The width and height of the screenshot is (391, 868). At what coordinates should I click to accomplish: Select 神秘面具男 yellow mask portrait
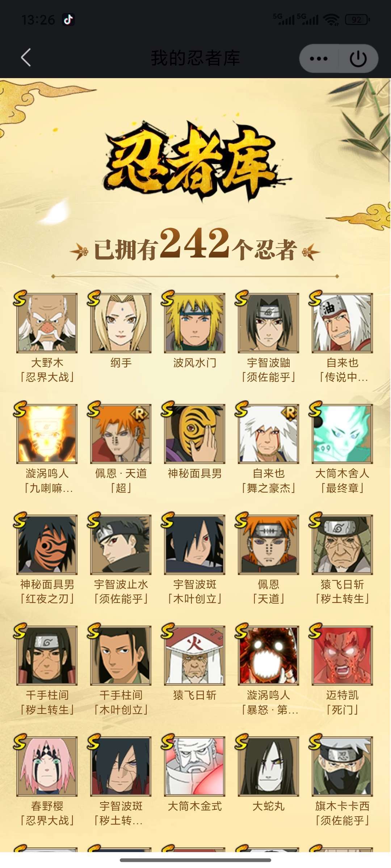point(195,434)
